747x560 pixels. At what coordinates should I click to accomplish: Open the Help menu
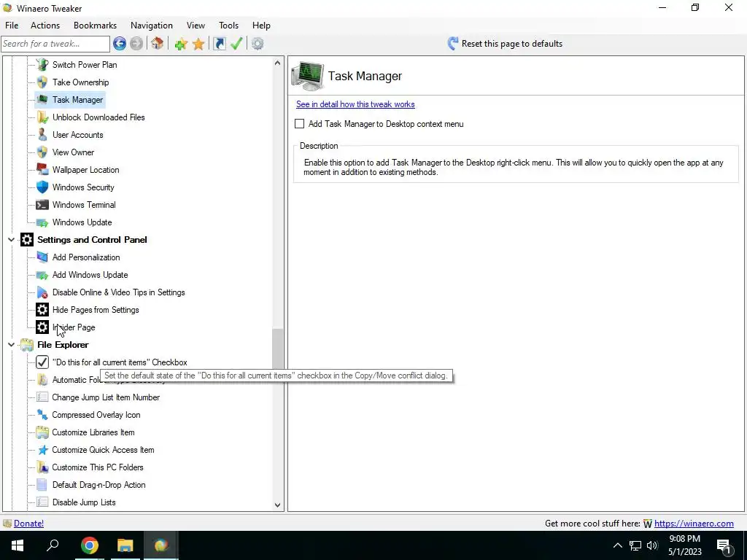tap(261, 26)
